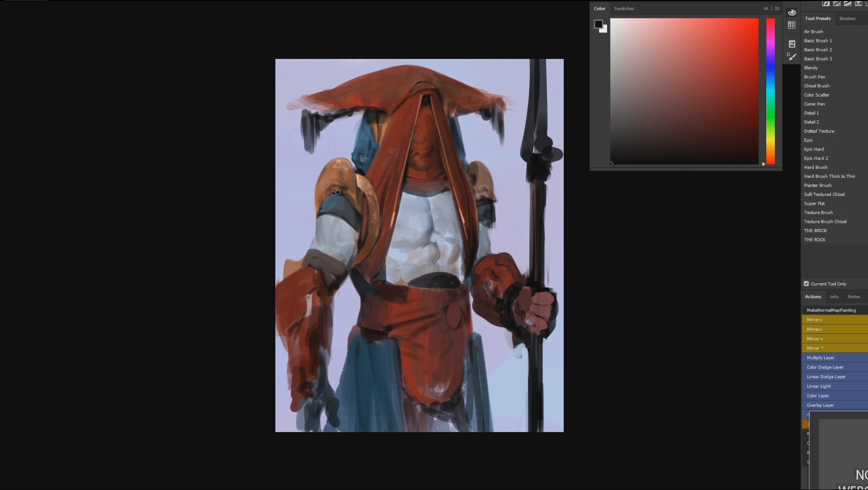Select the Epic Hard 2 preset
The image size is (868, 490).
click(x=835, y=158)
